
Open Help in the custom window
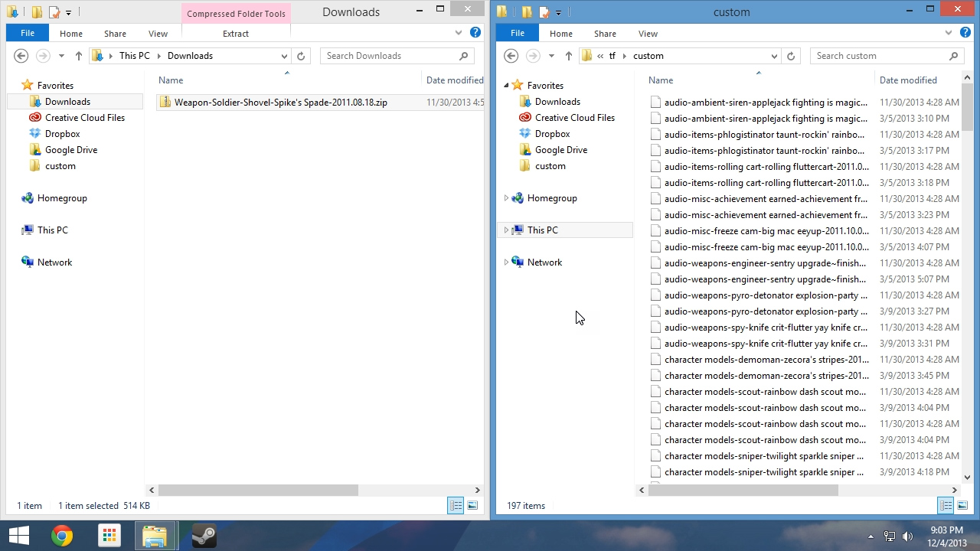965,33
